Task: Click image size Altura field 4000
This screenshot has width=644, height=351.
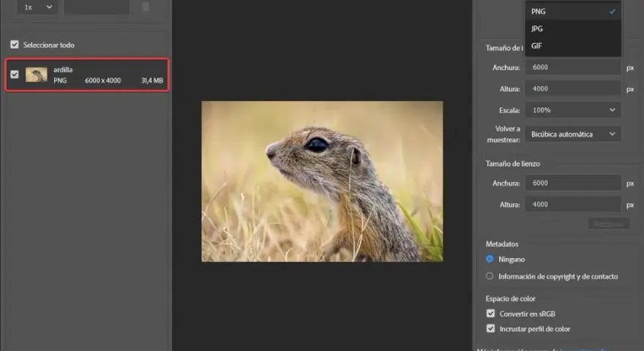Action: point(573,88)
